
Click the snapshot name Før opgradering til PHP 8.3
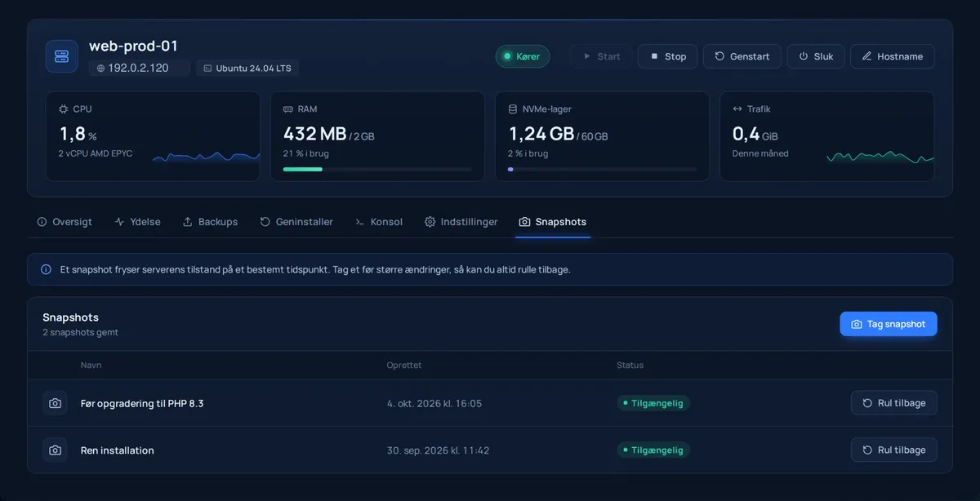point(142,403)
